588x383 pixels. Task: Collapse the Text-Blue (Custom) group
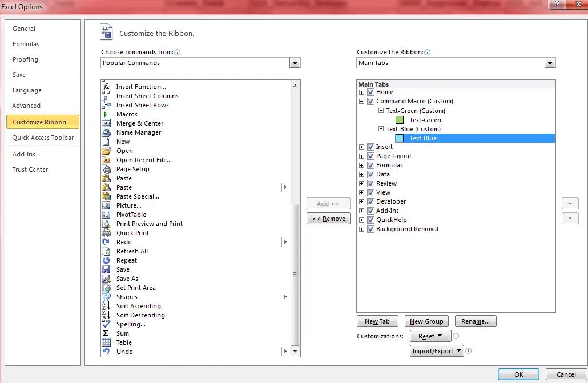pyautogui.click(x=381, y=128)
